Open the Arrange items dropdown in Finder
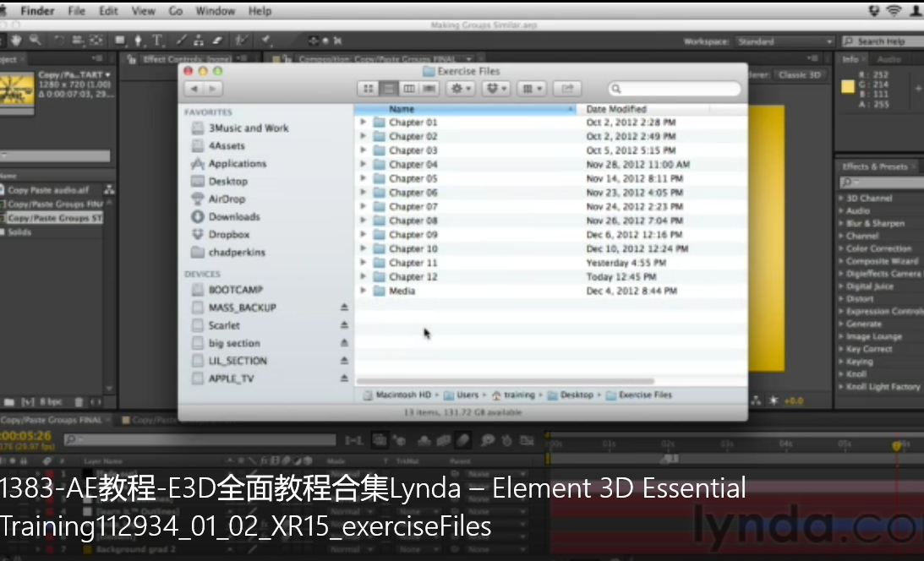The image size is (924, 561). pos(532,89)
